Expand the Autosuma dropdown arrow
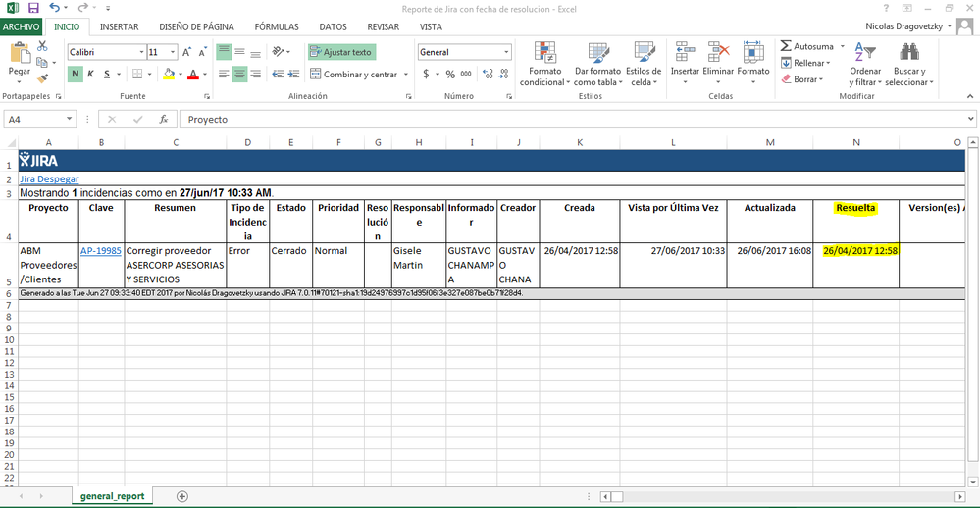This screenshot has width=980, height=508. point(842,46)
